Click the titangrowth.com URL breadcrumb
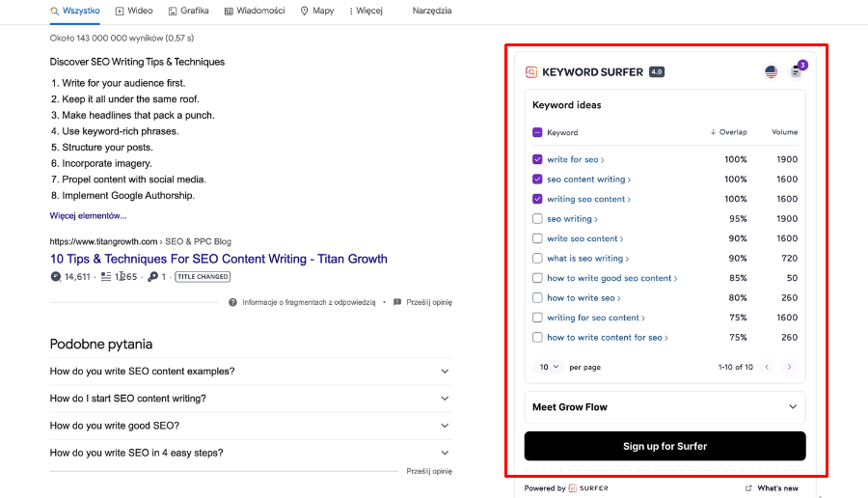 pos(140,241)
